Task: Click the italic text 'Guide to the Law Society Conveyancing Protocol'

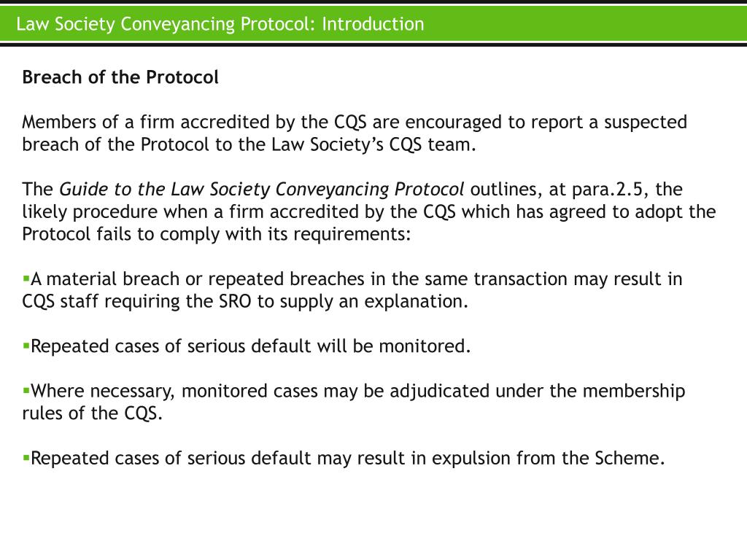Action: (262, 190)
